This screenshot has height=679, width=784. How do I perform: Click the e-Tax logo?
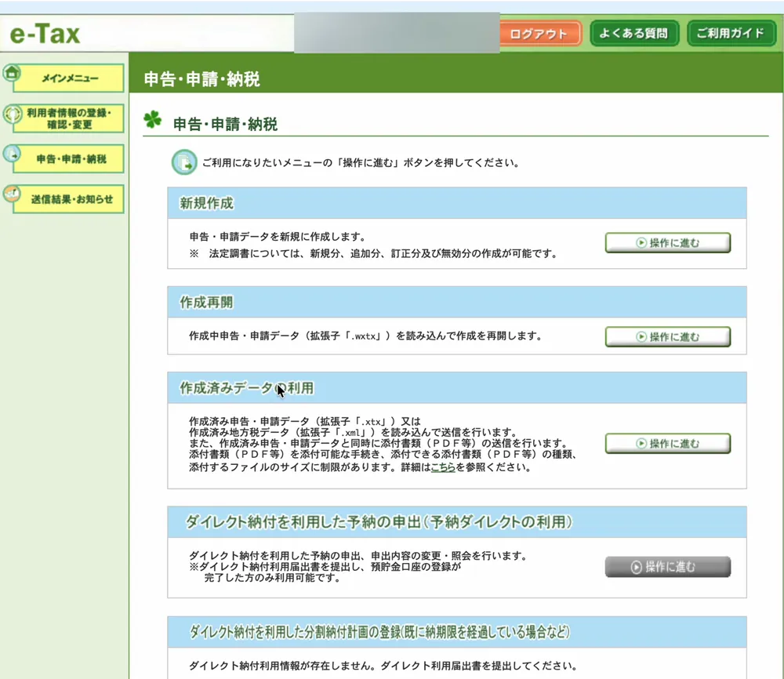[x=45, y=34]
